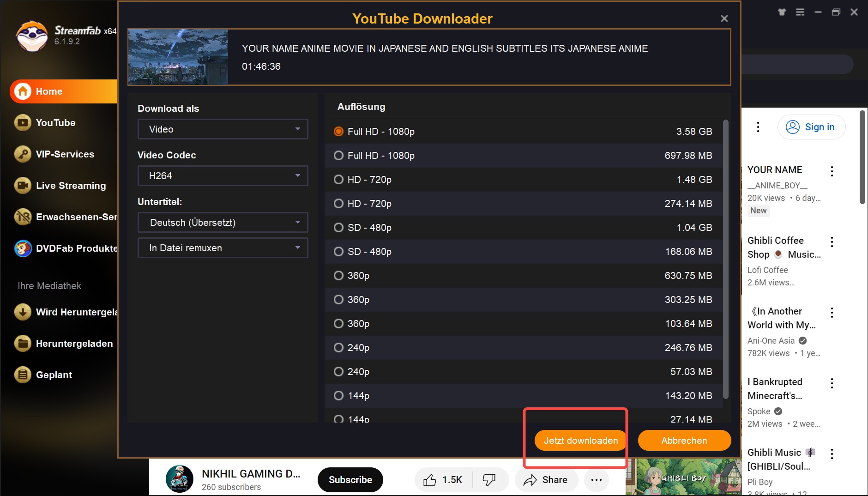Open I Bankrupted Minecraft's video link
This screenshot has height=496, width=868.
tap(775, 389)
